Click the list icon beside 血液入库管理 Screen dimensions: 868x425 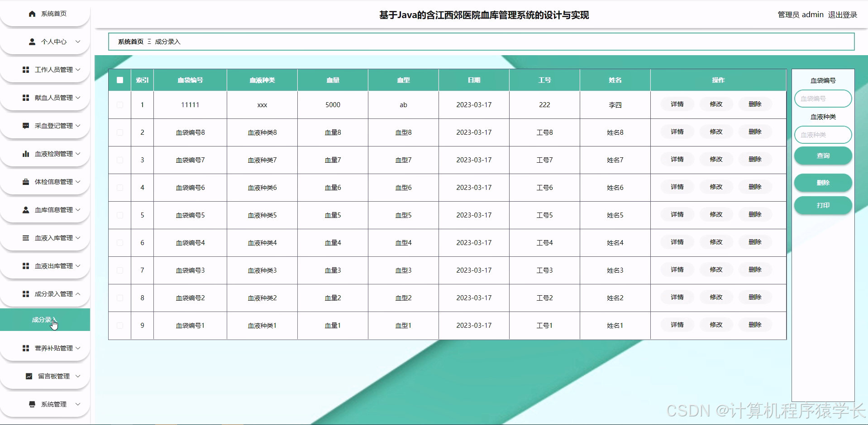coord(25,238)
